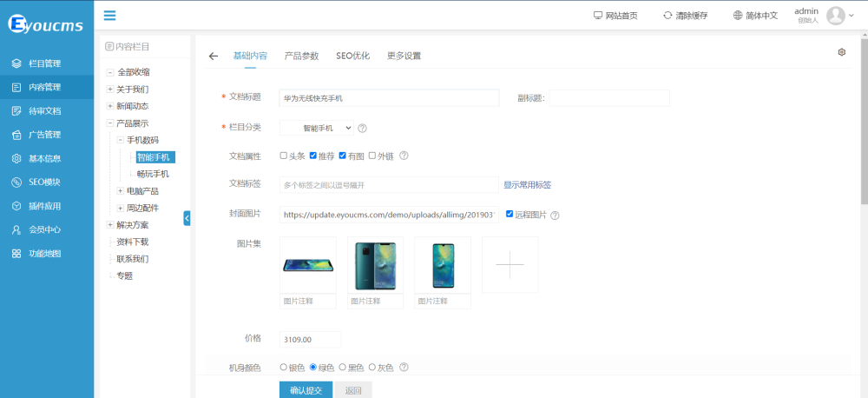
Task: Click the 副标题 input field
Action: 609,98
